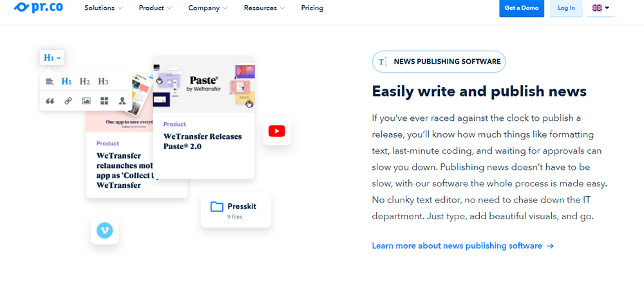
Task: Choose H3 heading in editor toolbar
Action: tap(103, 81)
